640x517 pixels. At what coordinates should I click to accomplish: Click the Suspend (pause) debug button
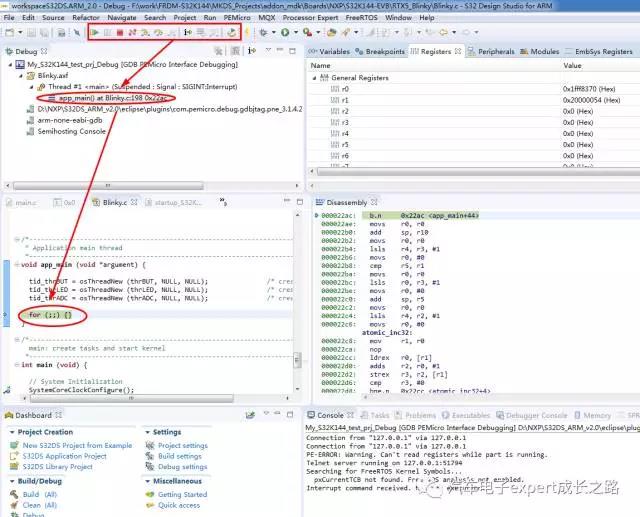click(107, 32)
